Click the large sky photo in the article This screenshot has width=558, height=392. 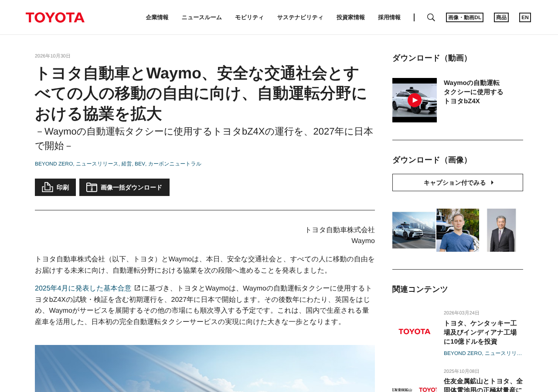tap(205, 368)
